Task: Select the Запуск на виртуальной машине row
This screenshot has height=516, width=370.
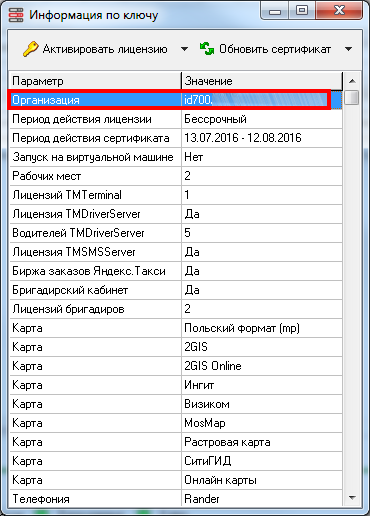Action: [x=176, y=157]
